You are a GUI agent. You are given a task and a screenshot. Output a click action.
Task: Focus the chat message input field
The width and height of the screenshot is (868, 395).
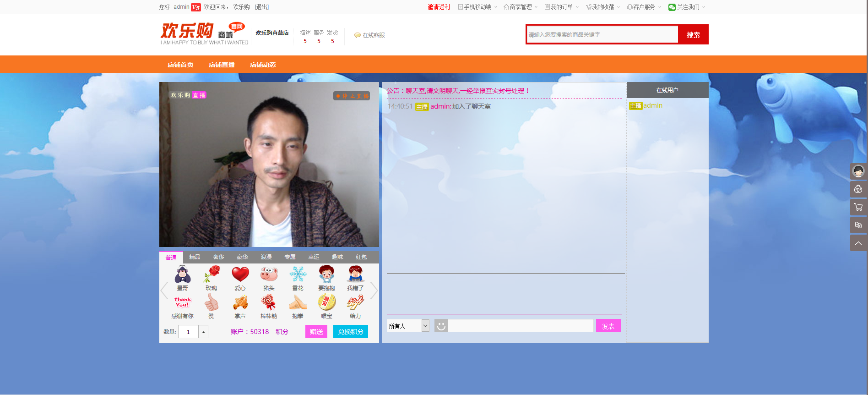tap(521, 326)
